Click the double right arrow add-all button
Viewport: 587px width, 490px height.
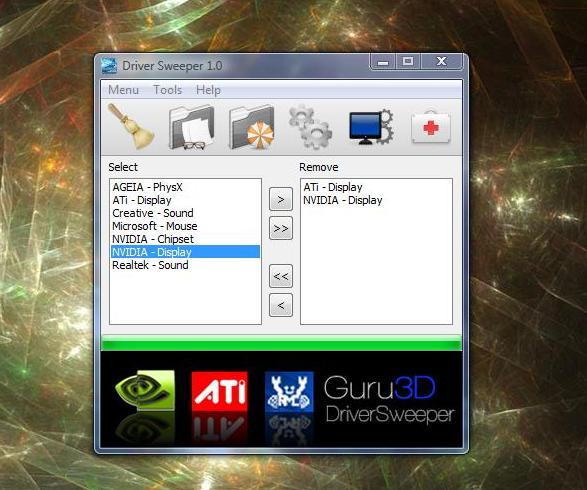point(281,228)
